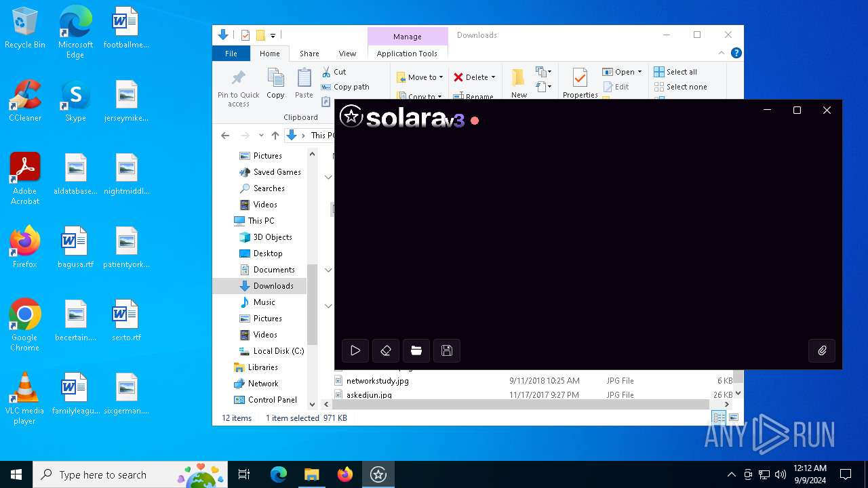Click Edit in the Open group

616,87
